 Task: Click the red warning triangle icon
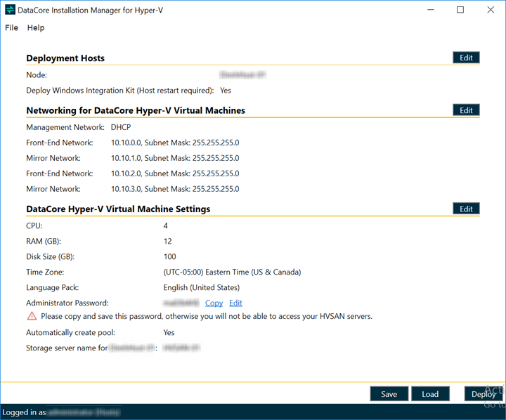32,317
